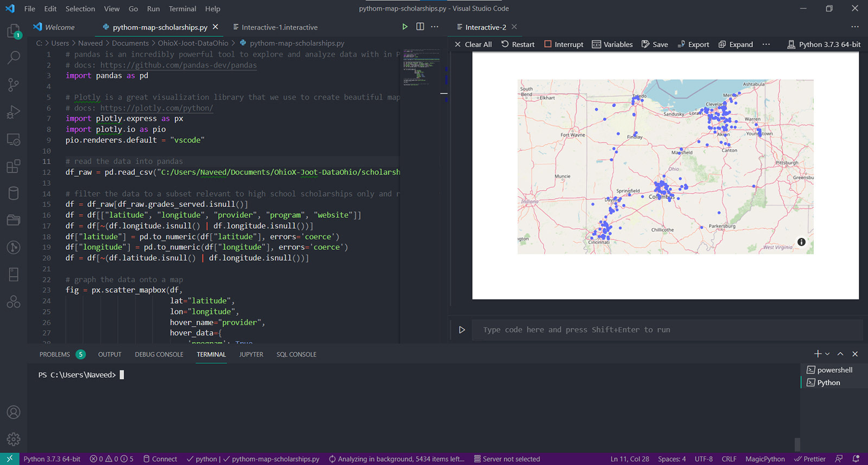Change file encoding UTF-8

coord(704,459)
